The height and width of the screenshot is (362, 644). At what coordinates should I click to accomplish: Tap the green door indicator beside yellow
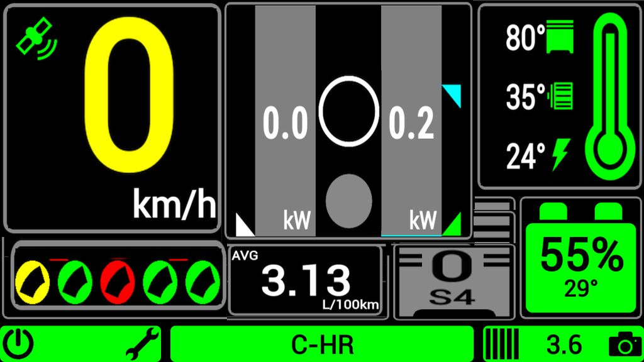75,282
